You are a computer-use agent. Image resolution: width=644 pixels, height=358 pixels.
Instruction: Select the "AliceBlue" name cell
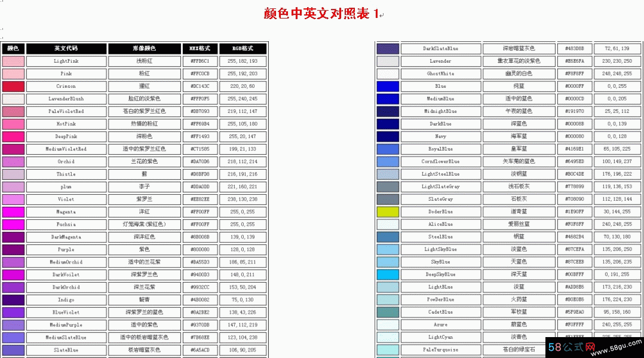[441, 224]
